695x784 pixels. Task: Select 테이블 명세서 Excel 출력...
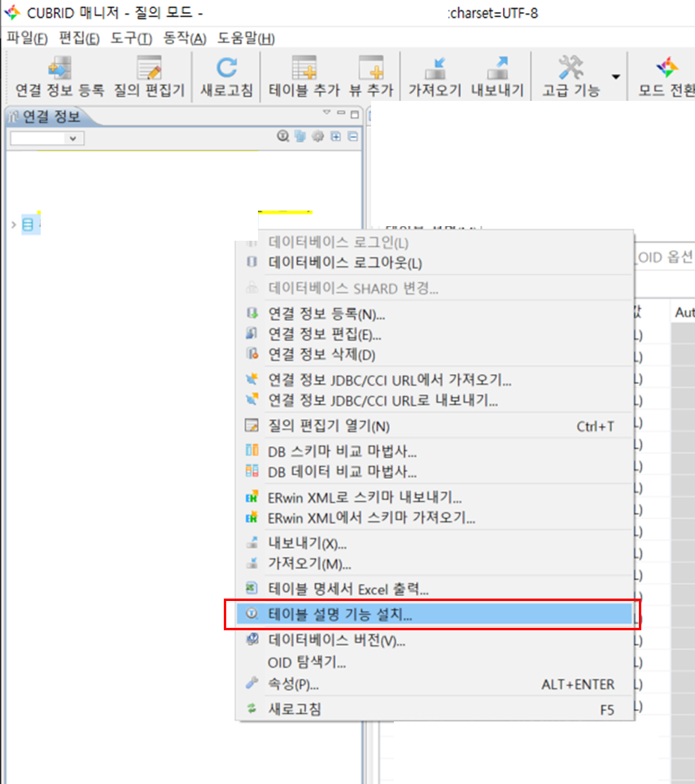pyautogui.click(x=433, y=589)
